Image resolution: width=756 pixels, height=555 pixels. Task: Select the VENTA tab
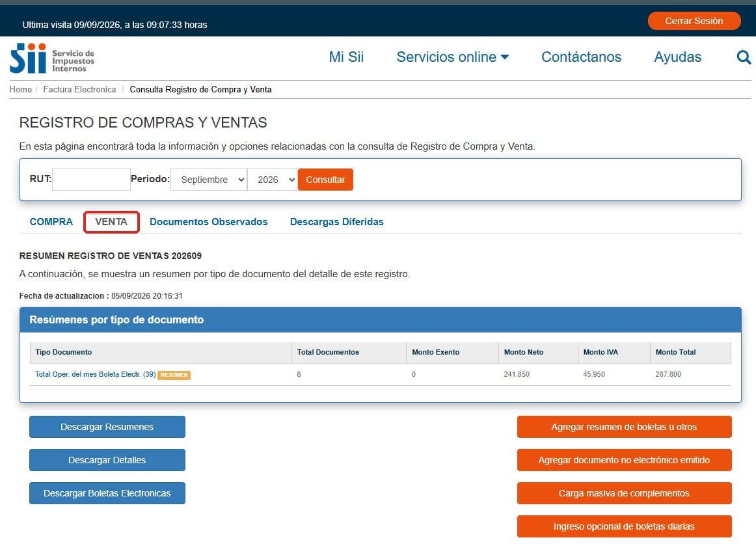click(111, 222)
